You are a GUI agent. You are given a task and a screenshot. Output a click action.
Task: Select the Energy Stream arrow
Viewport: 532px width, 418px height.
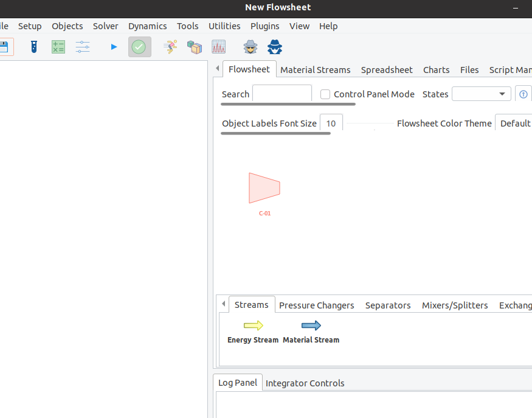coord(253,326)
